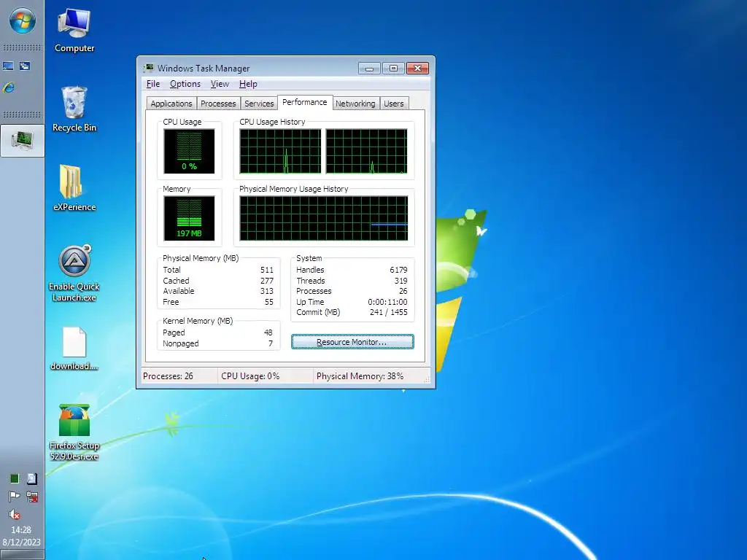The width and height of the screenshot is (747, 560).
Task: Select the eXPerience folder icon
Action: (74, 188)
